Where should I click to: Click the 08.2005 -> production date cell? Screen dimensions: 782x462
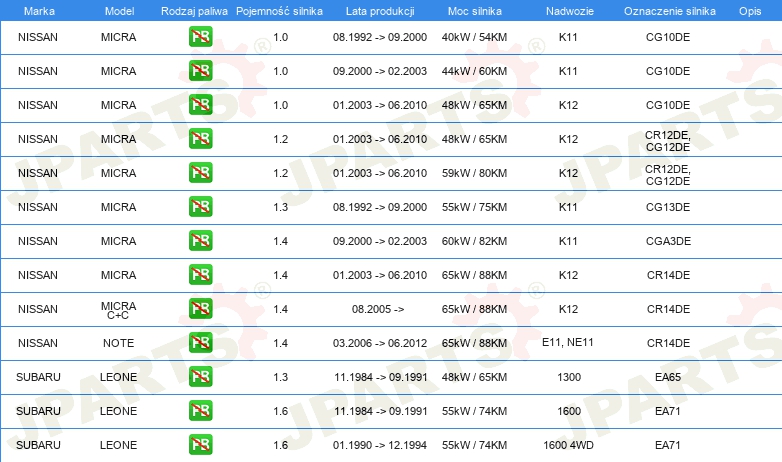coord(378,309)
